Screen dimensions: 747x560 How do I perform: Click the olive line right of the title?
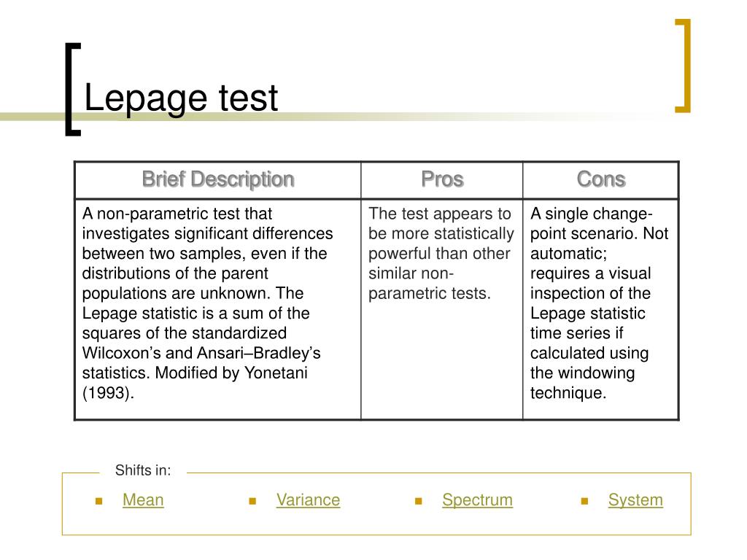point(474,116)
